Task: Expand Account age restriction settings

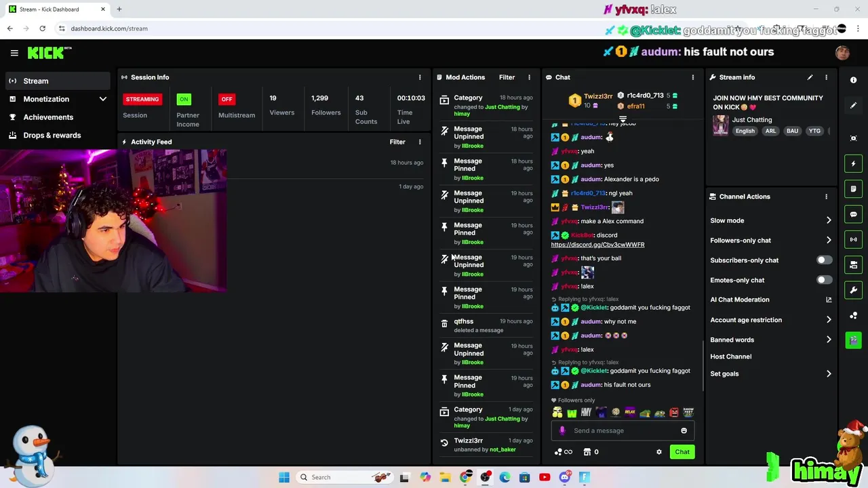Action: [x=829, y=320]
